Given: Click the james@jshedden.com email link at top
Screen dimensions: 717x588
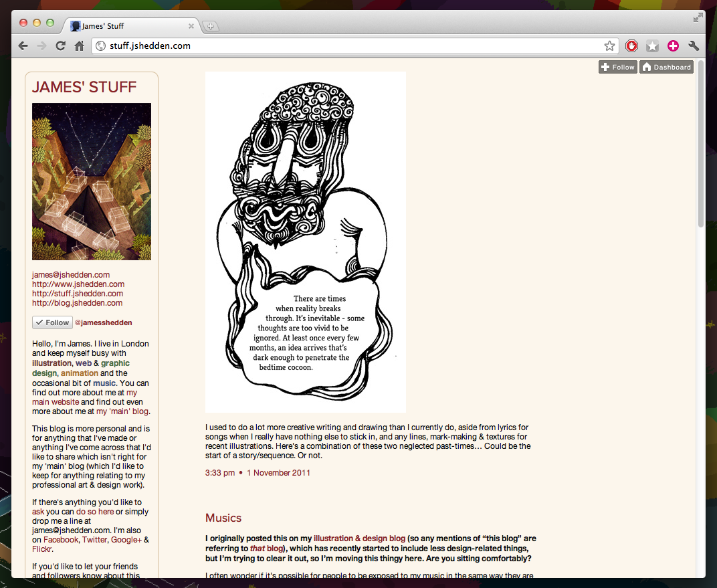Looking at the screenshot, I should click(x=71, y=275).
